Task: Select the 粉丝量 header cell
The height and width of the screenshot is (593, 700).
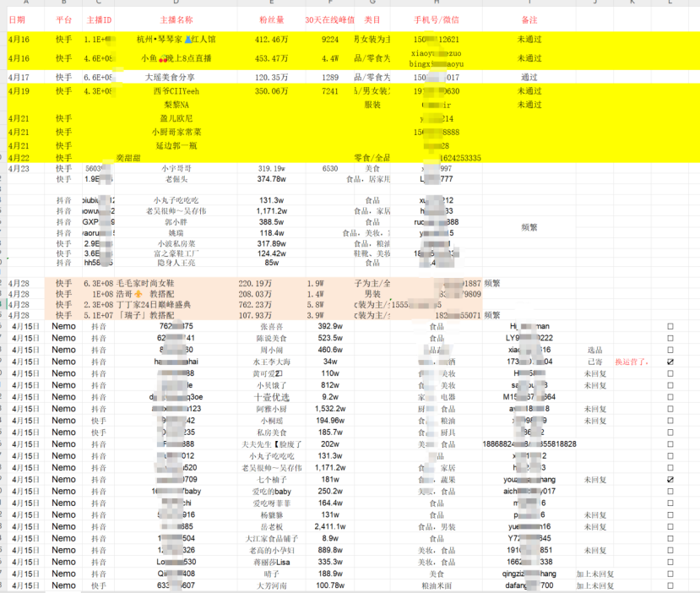Action: point(271,19)
